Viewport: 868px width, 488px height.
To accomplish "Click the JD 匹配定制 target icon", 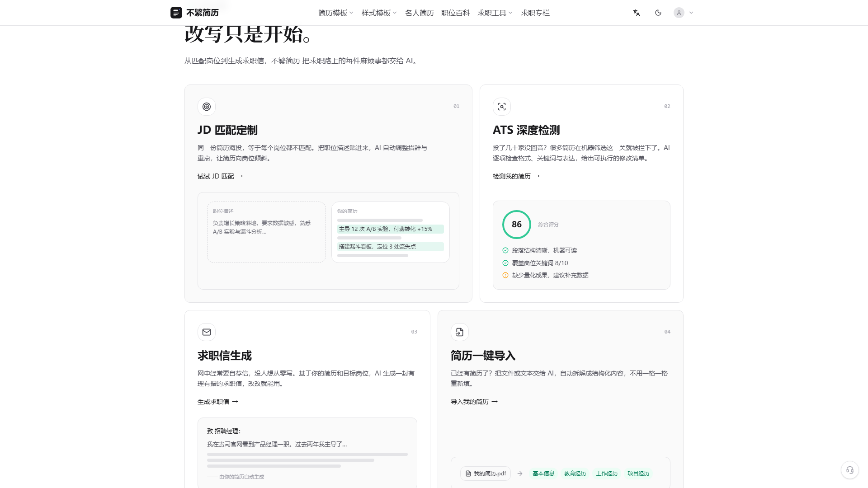I will (x=207, y=107).
